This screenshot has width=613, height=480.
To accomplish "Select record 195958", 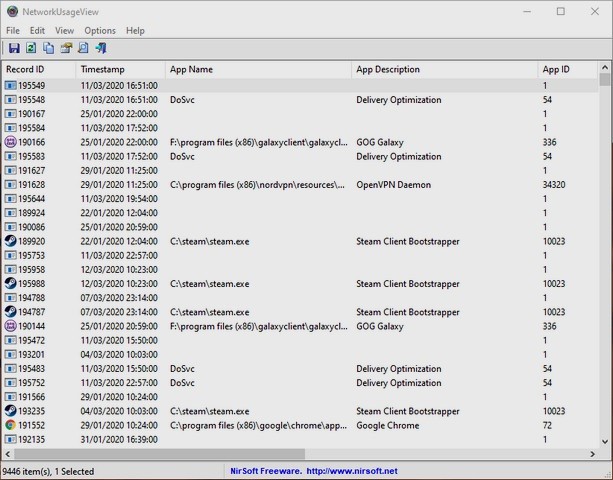I will 300,269.
